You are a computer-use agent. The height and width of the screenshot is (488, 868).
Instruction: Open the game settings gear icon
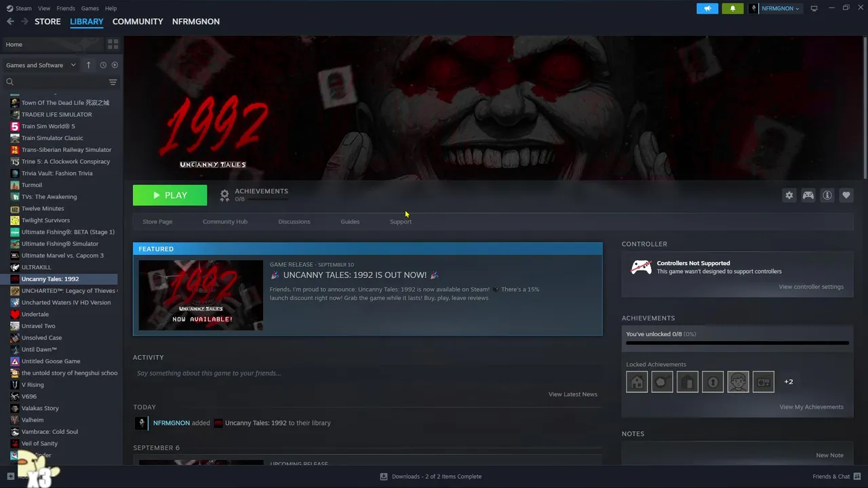point(789,195)
